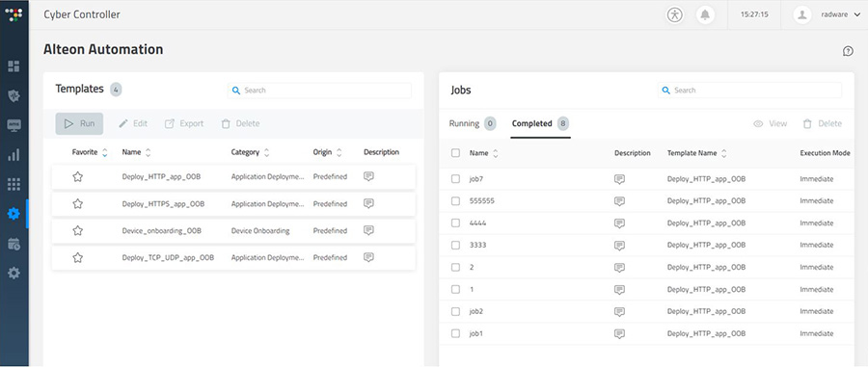Sort templates by Favorite column
The image size is (868, 367).
pyautogui.click(x=104, y=152)
